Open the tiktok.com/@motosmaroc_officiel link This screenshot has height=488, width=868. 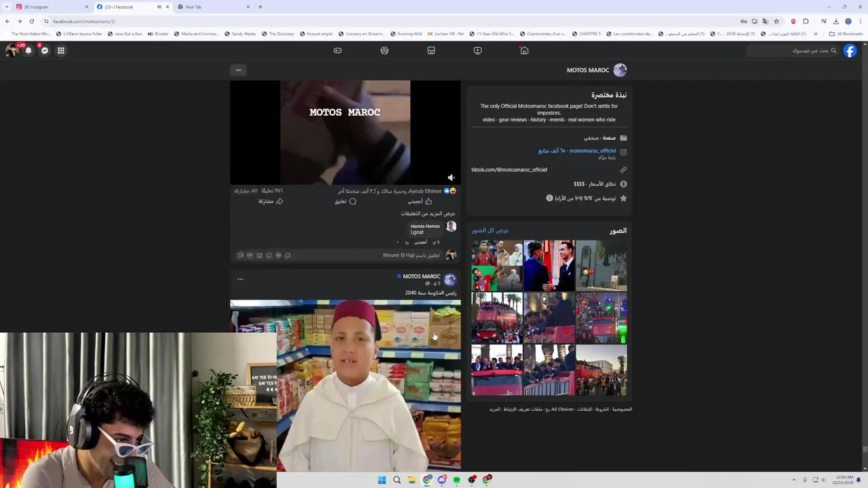coord(509,169)
